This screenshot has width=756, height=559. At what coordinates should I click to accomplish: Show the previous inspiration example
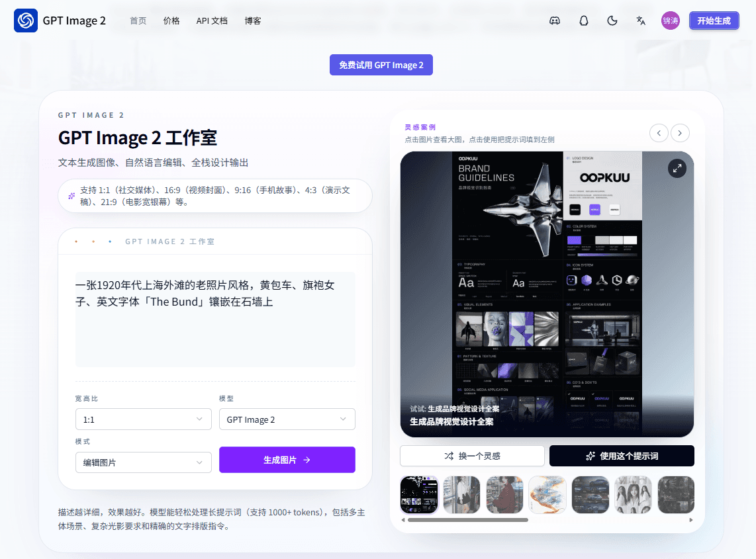coord(659,133)
